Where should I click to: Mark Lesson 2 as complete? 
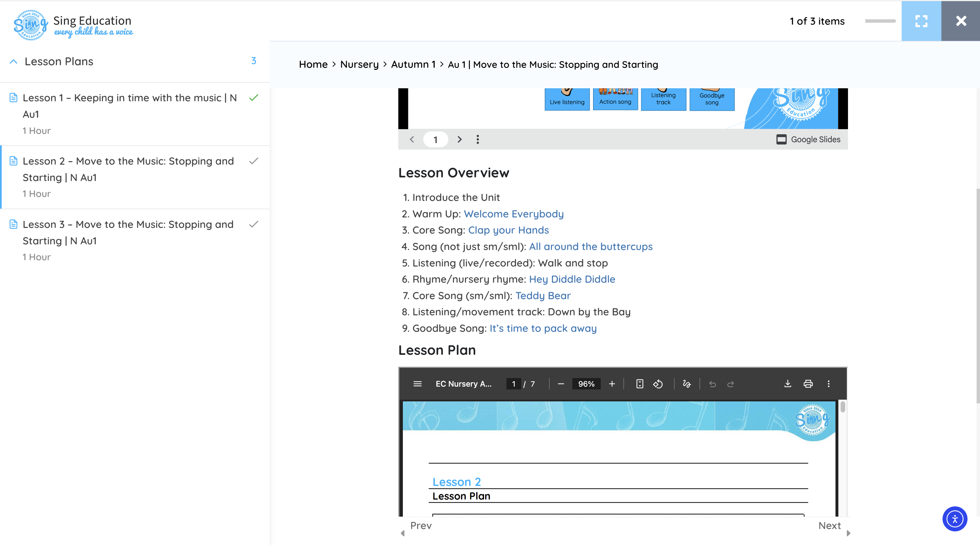254,161
